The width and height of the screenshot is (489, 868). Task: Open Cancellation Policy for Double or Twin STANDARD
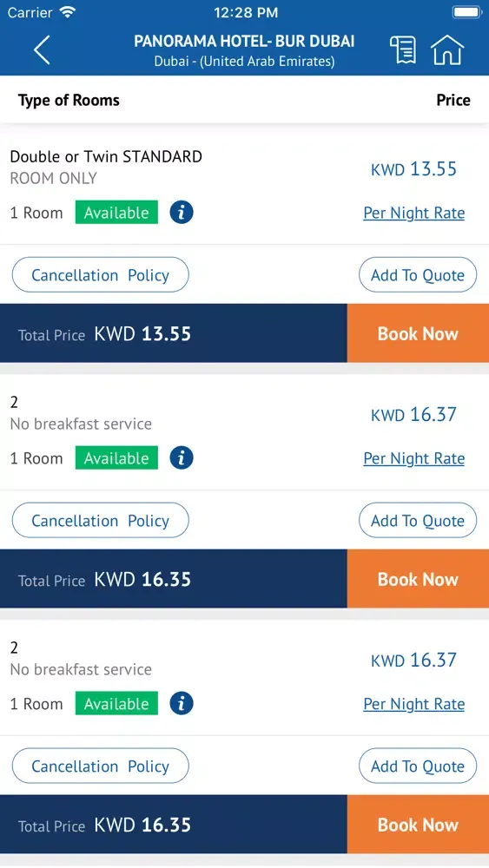tap(100, 275)
